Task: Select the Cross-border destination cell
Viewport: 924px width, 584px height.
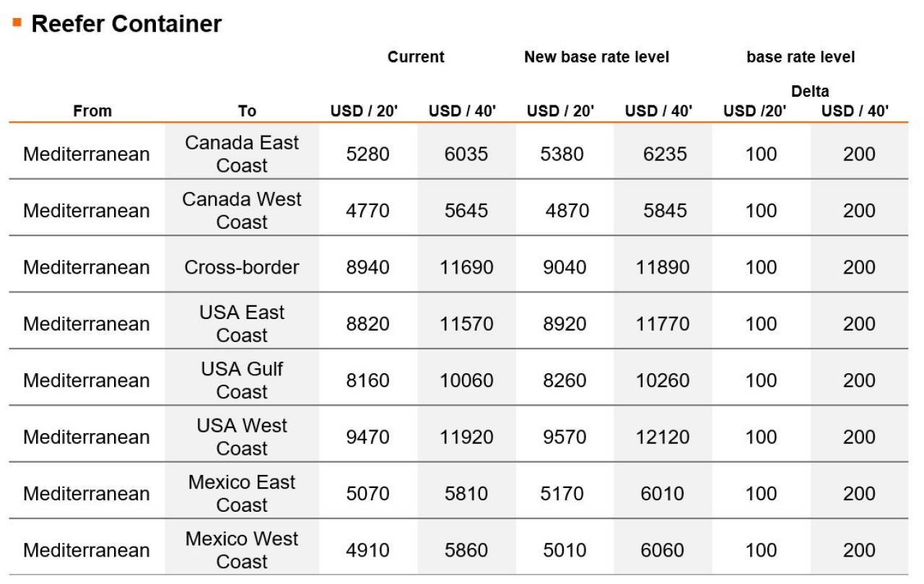Action: click(242, 267)
